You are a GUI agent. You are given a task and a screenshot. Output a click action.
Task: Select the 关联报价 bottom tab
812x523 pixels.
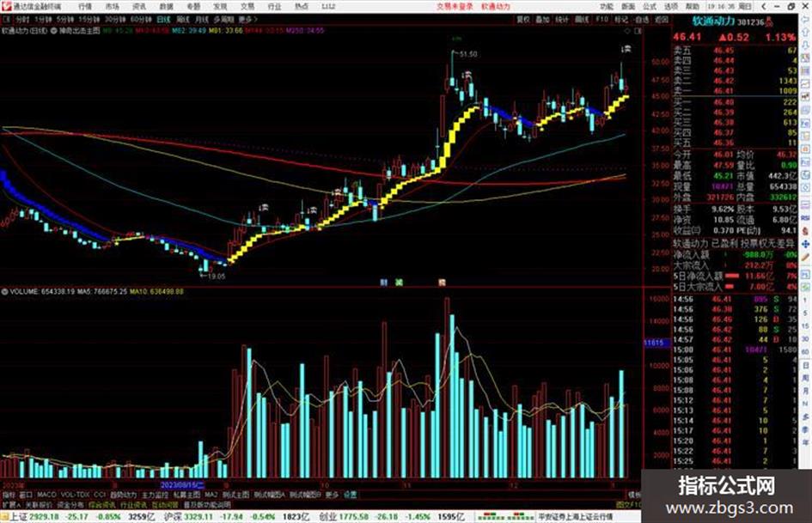coord(39,505)
